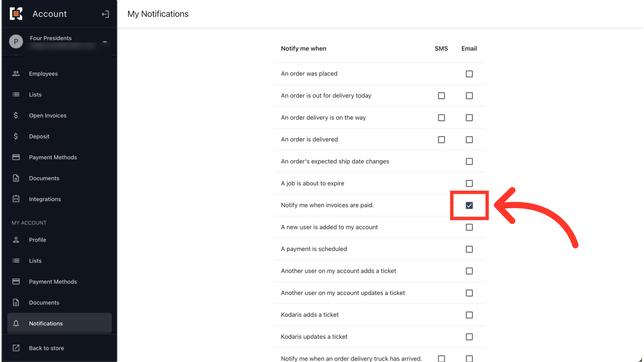644x362 pixels.
Task: Click the Open Invoices dollar icon
Action: click(x=16, y=115)
